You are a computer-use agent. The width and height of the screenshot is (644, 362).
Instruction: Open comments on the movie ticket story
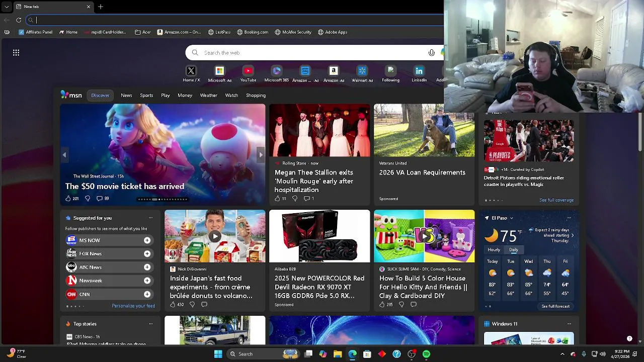[x=103, y=199]
